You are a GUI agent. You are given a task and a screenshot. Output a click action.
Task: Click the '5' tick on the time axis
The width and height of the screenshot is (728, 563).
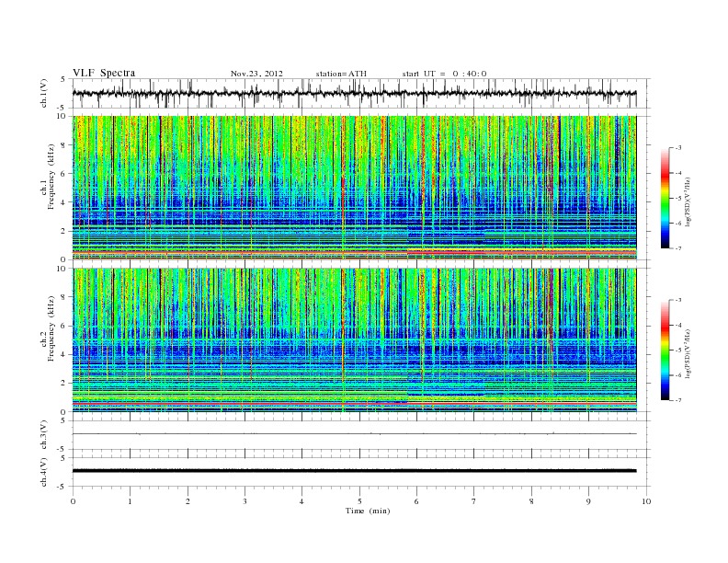359,501
